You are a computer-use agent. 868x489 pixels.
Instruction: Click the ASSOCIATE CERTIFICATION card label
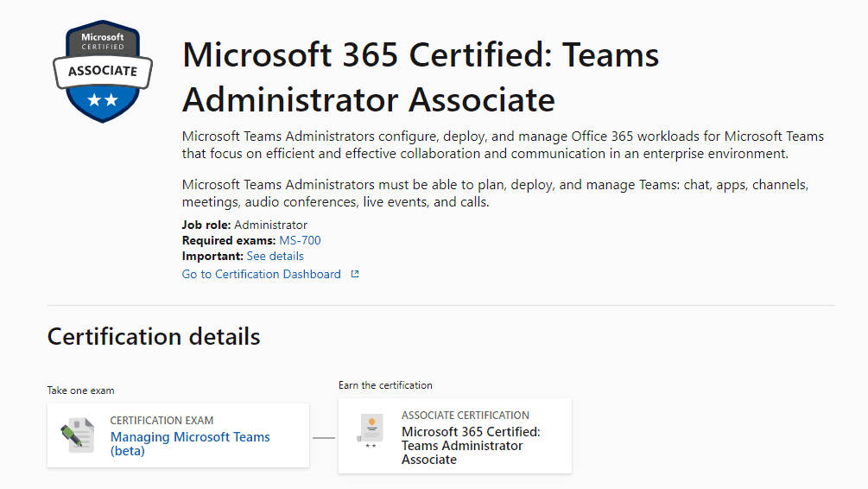[x=465, y=416]
